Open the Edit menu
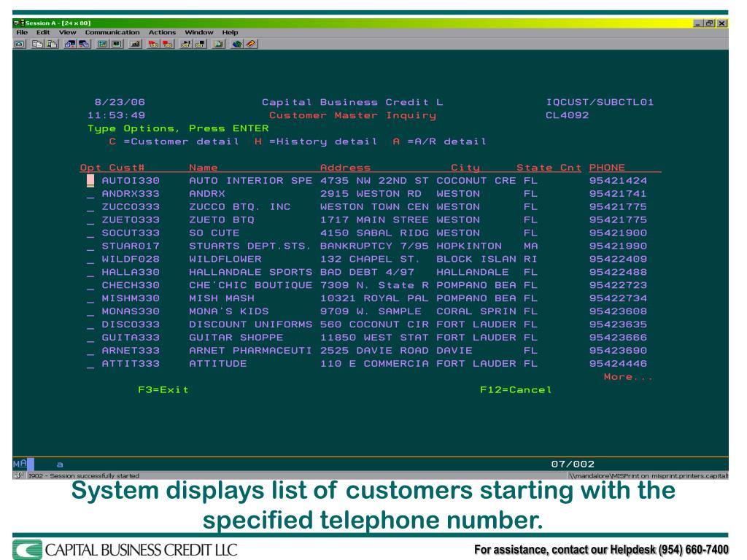747x560 pixels. click(43, 32)
